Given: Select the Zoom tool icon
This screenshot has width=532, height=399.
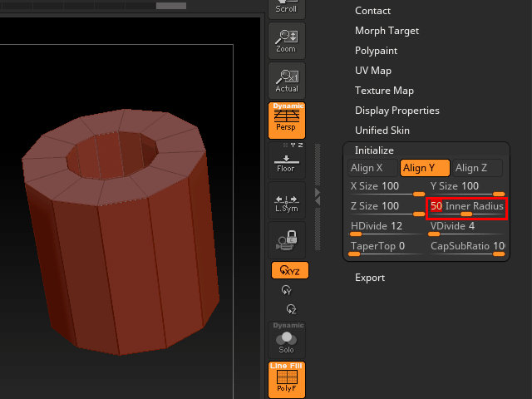Looking at the screenshot, I should tap(286, 40).
